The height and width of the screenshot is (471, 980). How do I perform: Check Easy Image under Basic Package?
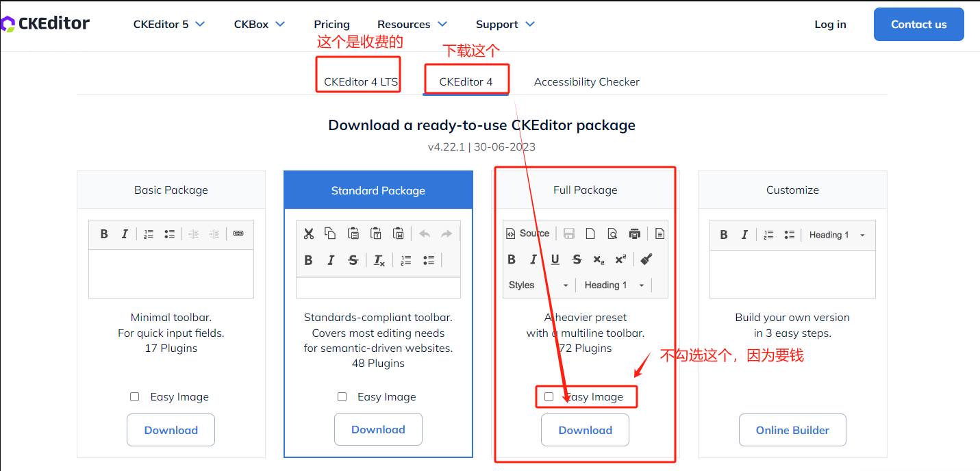pos(134,396)
